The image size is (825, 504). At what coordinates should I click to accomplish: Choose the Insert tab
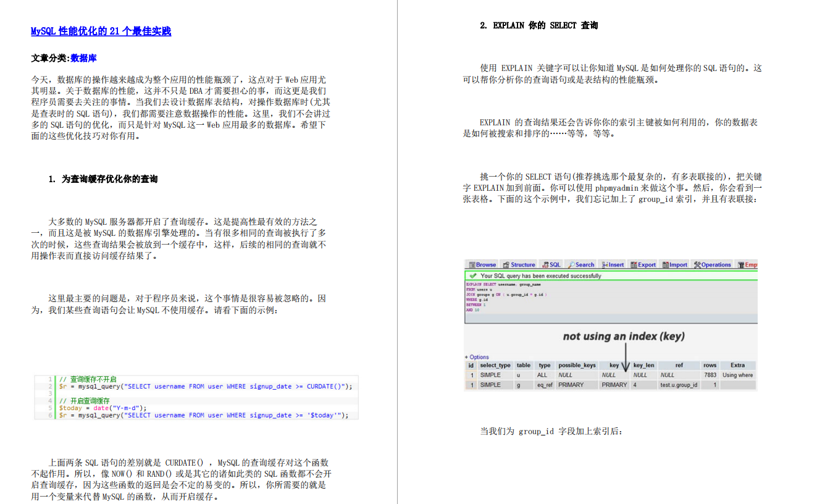point(613,264)
